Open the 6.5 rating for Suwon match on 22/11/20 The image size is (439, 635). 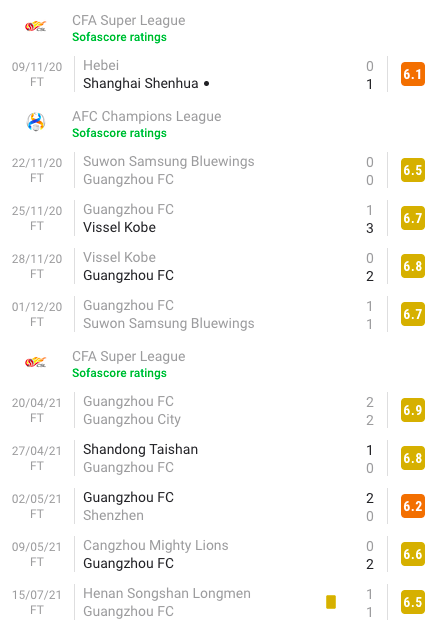413,170
